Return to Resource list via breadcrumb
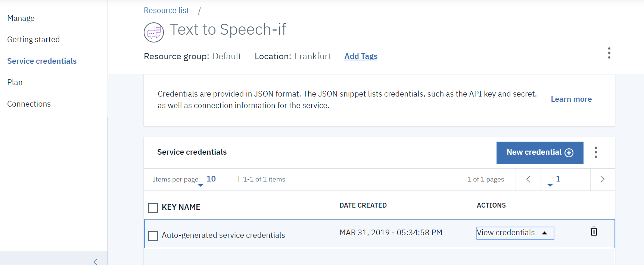Screen dimensions: 644x265 [166, 10]
